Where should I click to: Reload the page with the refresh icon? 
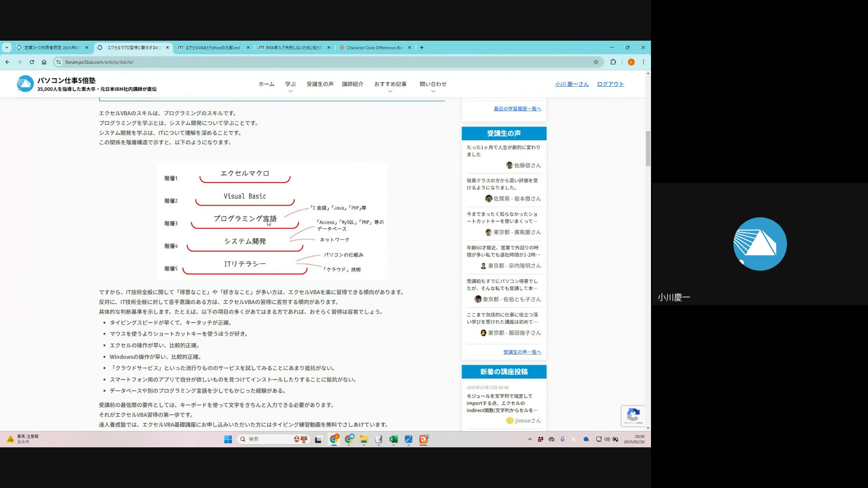(32, 62)
